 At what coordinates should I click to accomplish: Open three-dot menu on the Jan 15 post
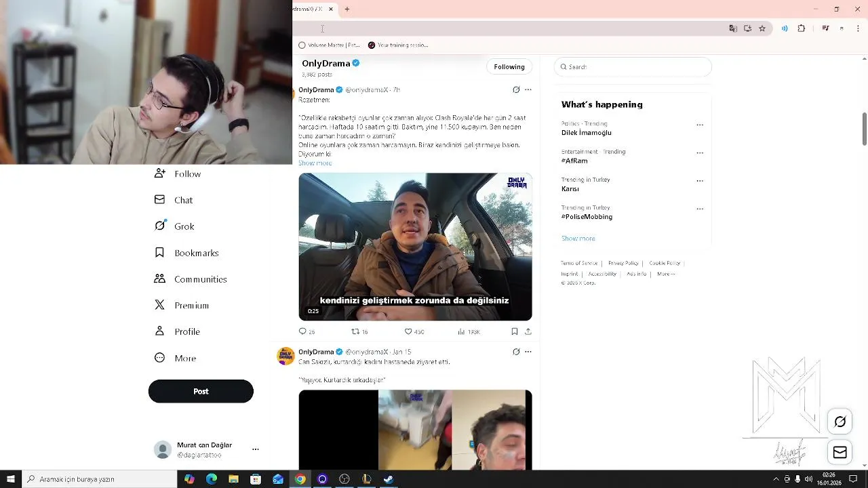coord(528,352)
